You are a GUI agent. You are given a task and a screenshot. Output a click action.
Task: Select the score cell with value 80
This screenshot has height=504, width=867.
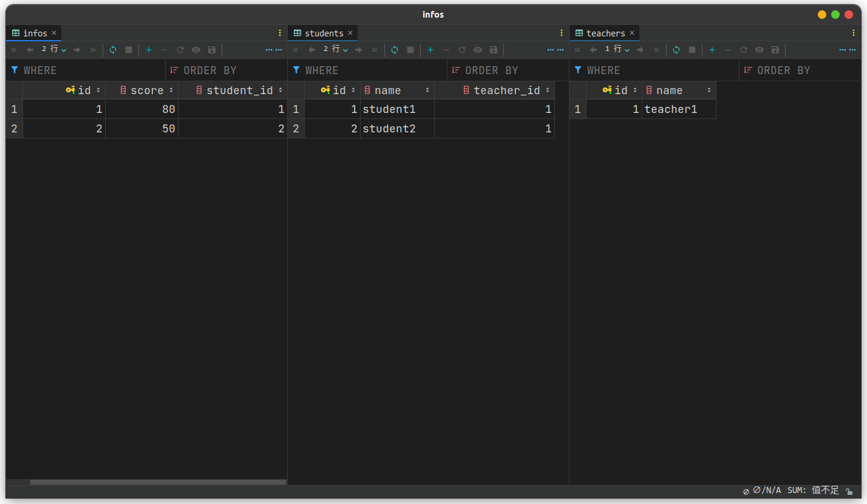click(142, 109)
